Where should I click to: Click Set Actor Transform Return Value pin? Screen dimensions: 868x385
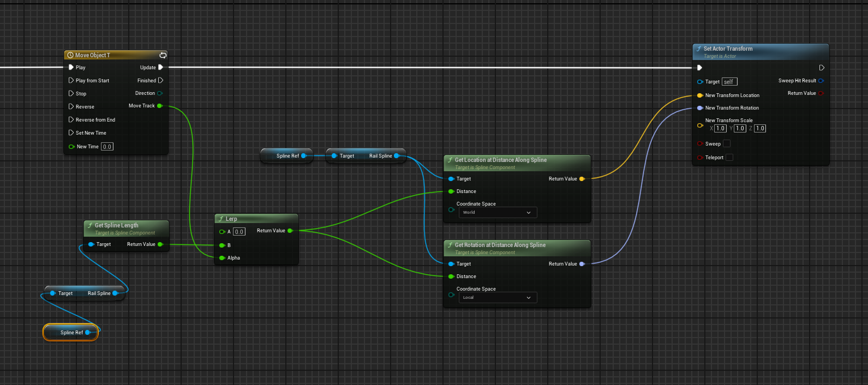pyautogui.click(x=821, y=93)
